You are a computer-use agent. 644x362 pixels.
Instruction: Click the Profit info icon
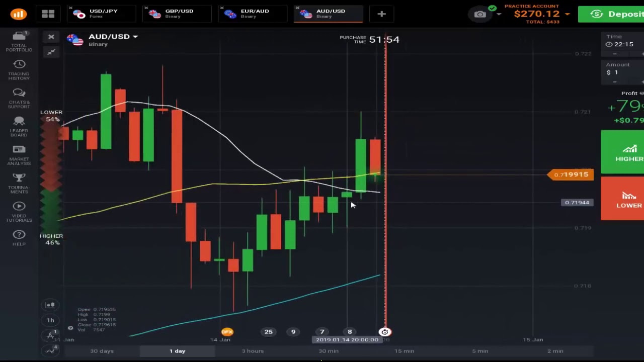tap(641, 93)
